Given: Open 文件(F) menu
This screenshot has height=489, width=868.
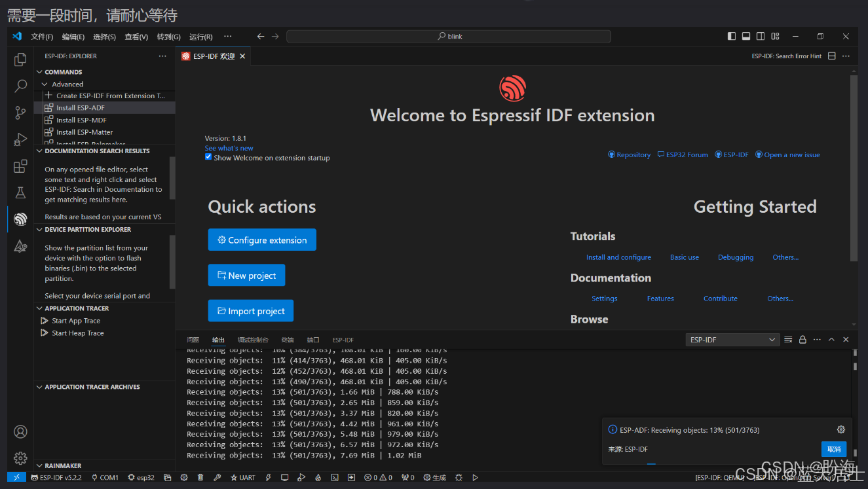Looking at the screenshot, I should click(x=42, y=37).
